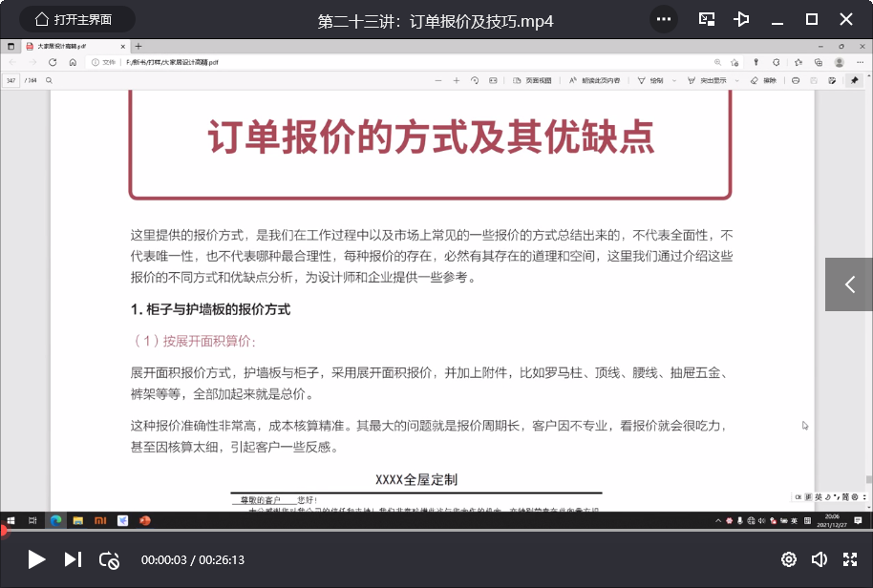Image resolution: width=873 pixels, height=588 pixels.
Task: Skip to the next video
Action: pyautogui.click(x=73, y=559)
